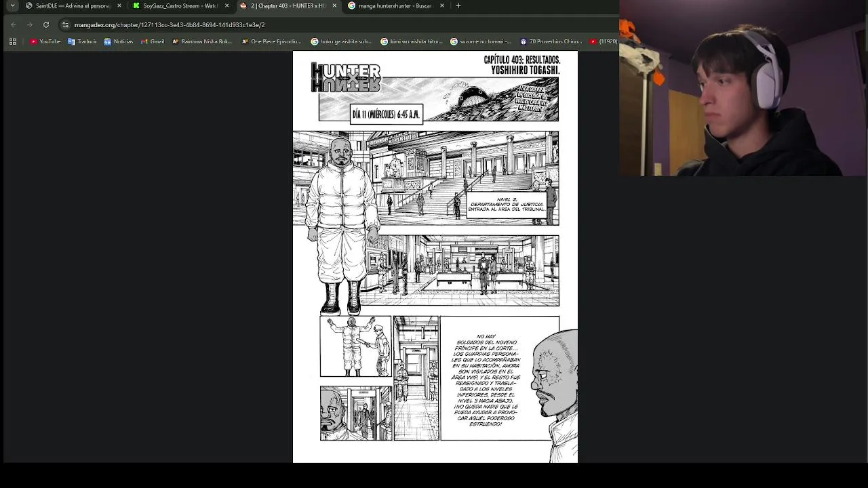The width and height of the screenshot is (868, 488).
Task: Open the suzume no tomari bookmark
Action: point(481,41)
